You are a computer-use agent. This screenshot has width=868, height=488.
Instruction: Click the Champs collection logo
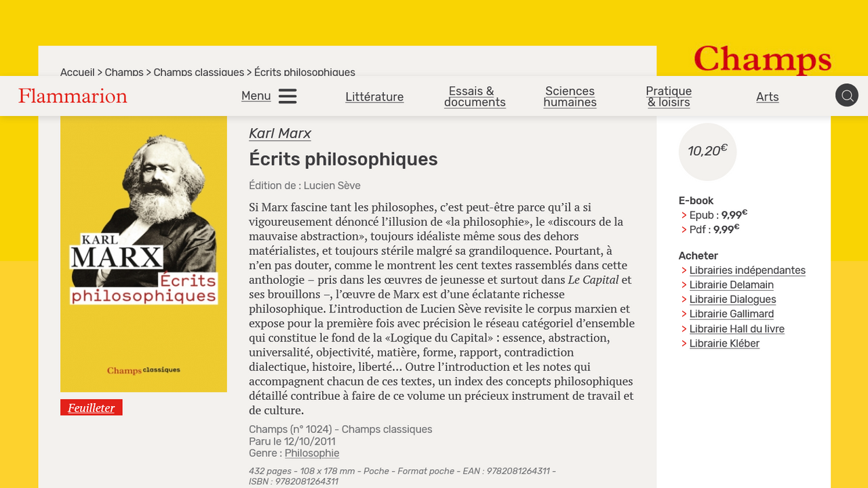762,60
